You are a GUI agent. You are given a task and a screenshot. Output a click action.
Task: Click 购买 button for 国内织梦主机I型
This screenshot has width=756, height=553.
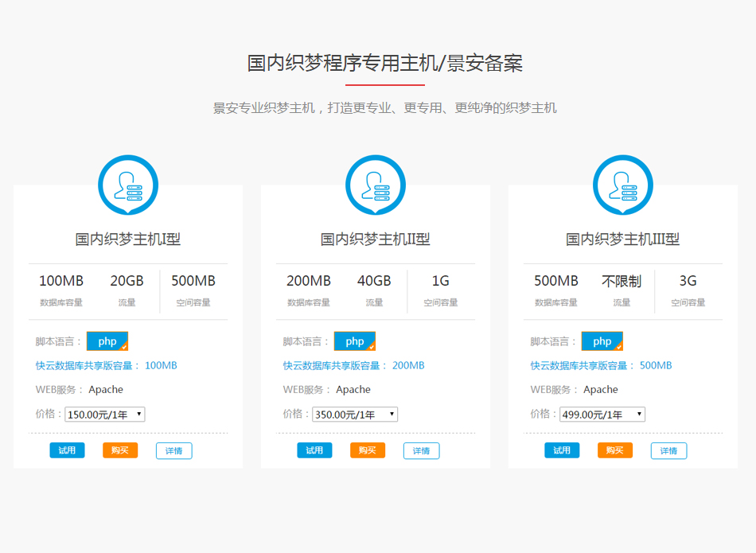click(x=120, y=450)
